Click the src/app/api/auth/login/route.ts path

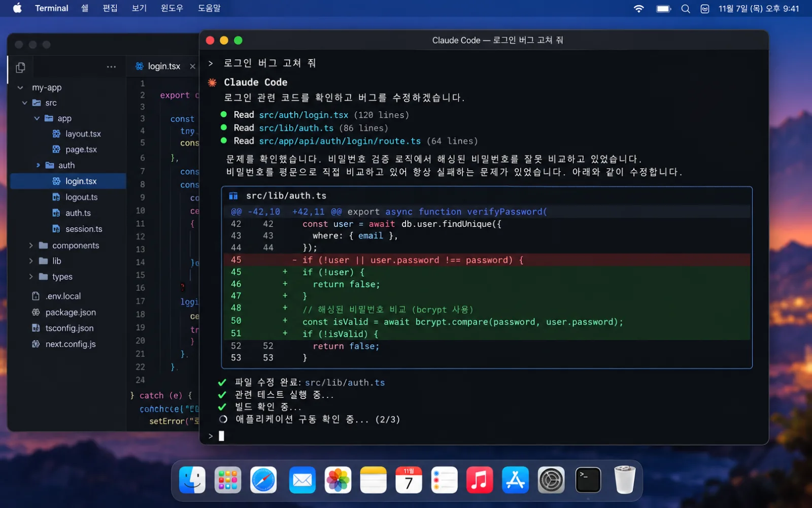tap(340, 141)
